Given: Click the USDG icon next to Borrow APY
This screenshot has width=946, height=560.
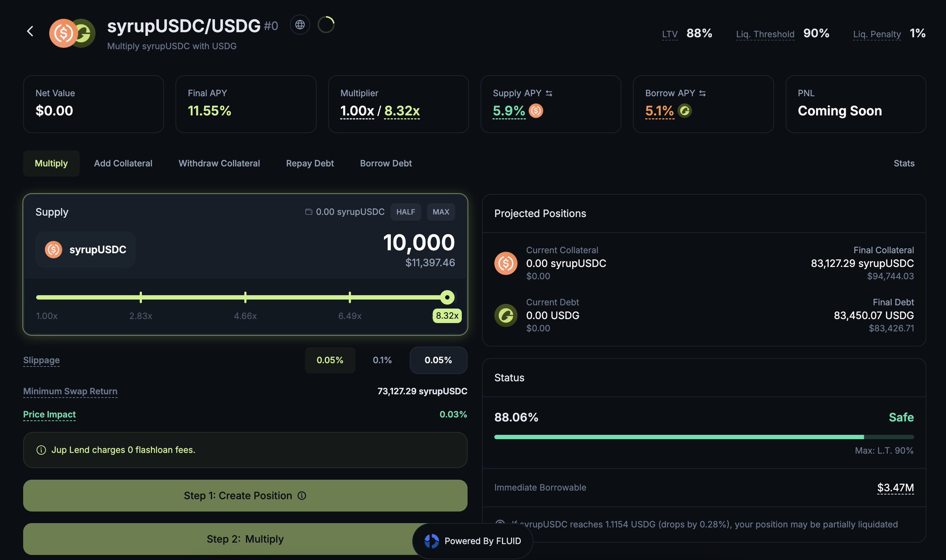Looking at the screenshot, I should click(685, 111).
